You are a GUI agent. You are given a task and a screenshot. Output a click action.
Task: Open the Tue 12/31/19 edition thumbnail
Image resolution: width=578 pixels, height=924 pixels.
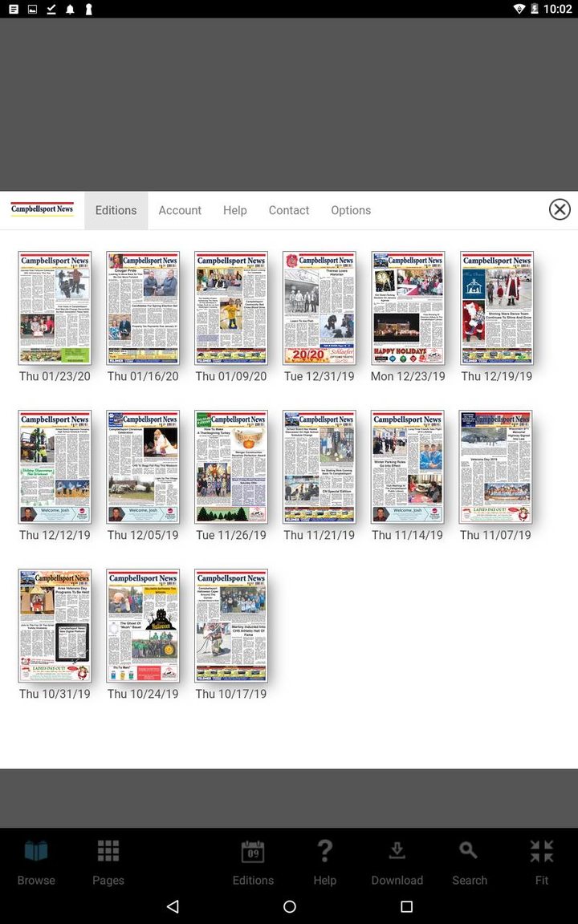click(x=319, y=308)
